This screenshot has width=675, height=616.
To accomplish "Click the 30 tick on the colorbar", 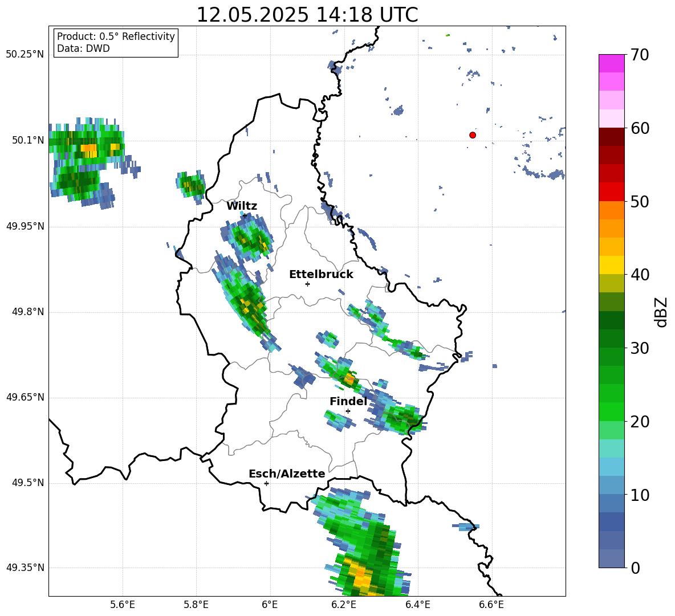I will tap(639, 348).
